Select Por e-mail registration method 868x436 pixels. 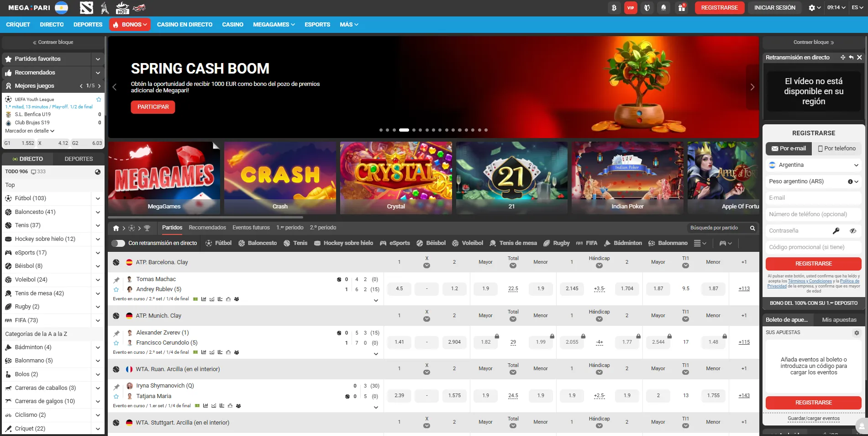coord(789,149)
